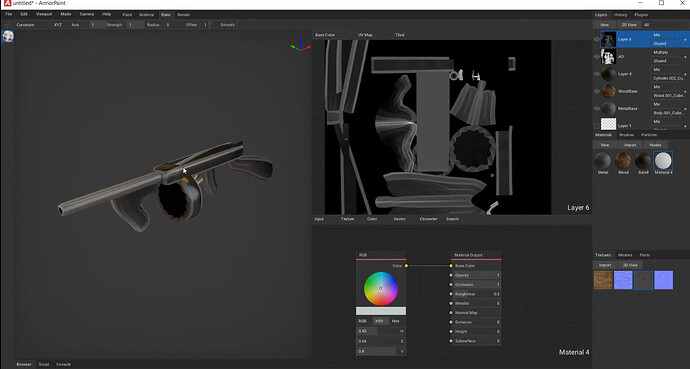This screenshot has height=369, width=690.
Task: Select the Layer 1 transparent thumbnail
Action: (x=609, y=124)
